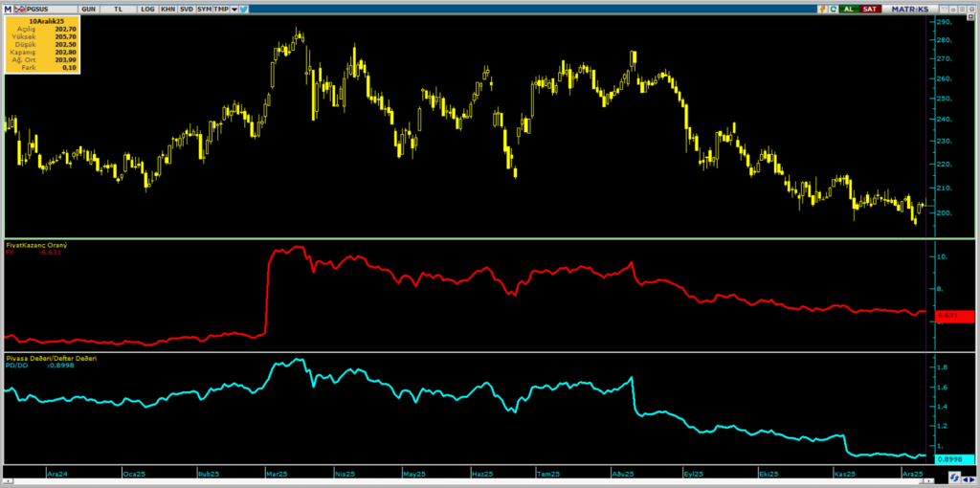980x488 pixels.
Task: Select the SYM toolbar item
Action: click(204, 8)
